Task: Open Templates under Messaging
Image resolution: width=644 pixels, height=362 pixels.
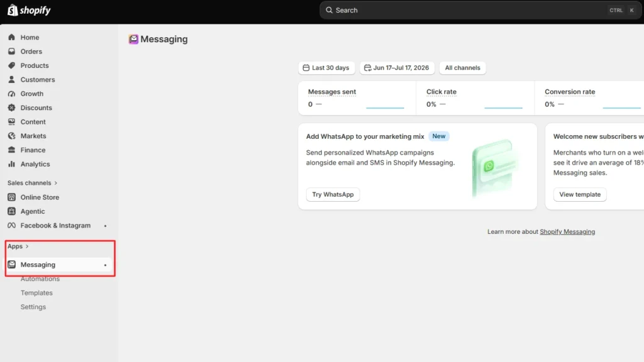Action: (36, 293)
